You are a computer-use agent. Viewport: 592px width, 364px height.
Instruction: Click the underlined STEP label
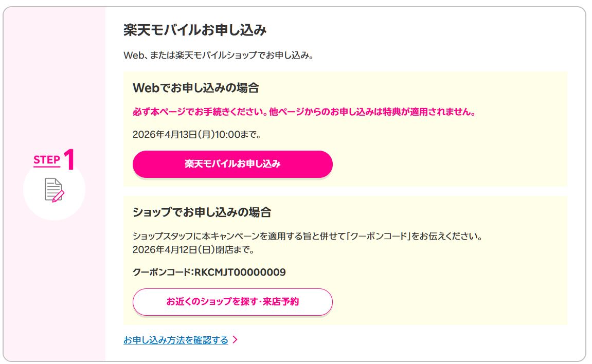point(45,160)
